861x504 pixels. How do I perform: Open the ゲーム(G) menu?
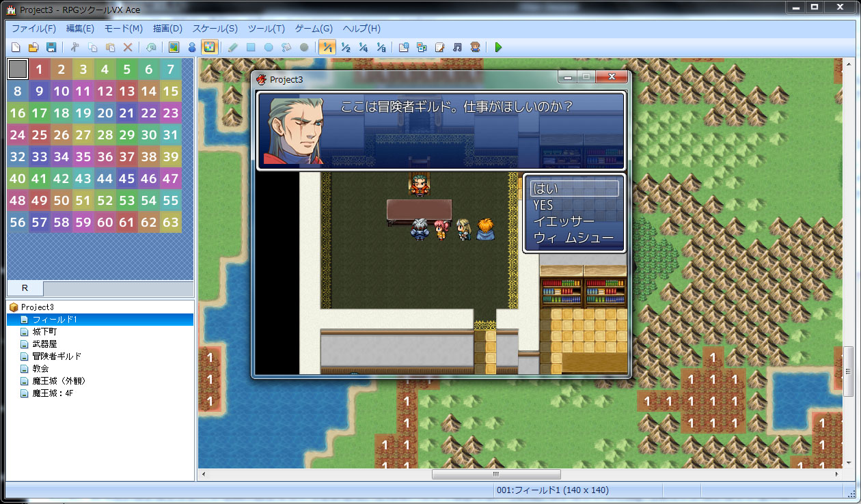click(x=314, y=29)
